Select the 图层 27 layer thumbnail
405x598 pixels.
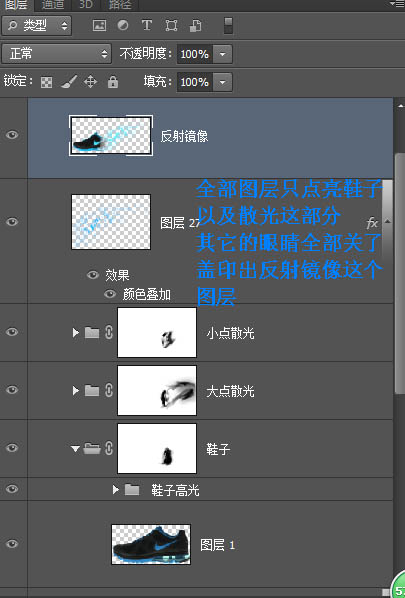coord(111,222)
